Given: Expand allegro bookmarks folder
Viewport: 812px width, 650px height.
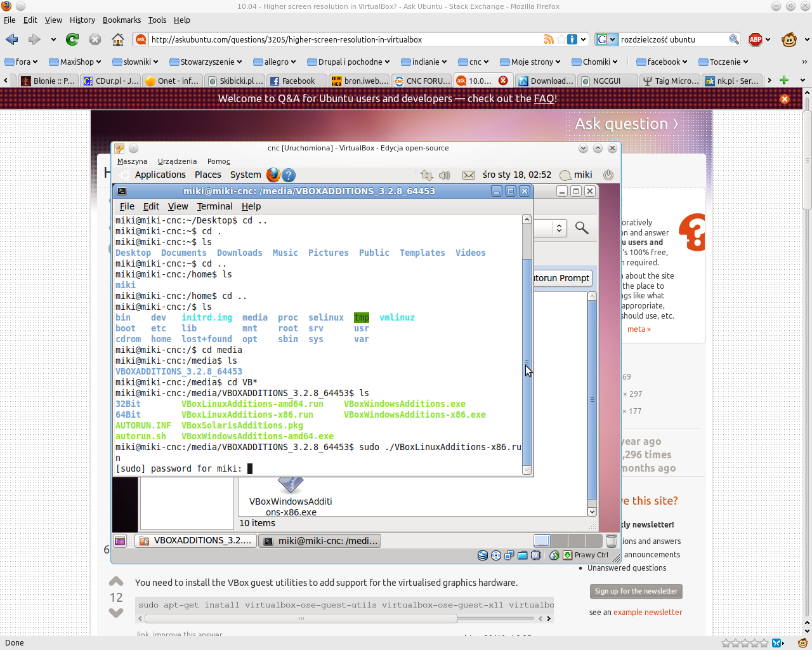Looking at the screenshot, I should [275, 62].
